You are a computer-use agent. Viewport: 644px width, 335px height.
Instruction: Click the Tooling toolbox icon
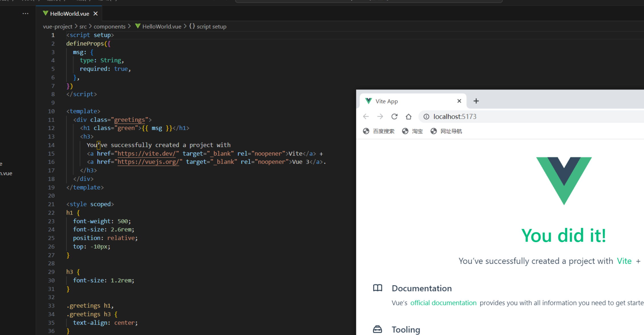(x=378, y=329)
